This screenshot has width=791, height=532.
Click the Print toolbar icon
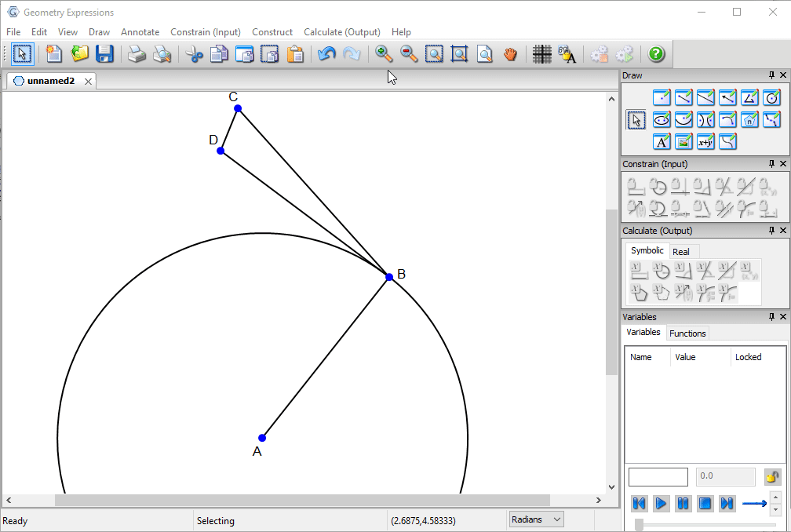click(137, 54)
